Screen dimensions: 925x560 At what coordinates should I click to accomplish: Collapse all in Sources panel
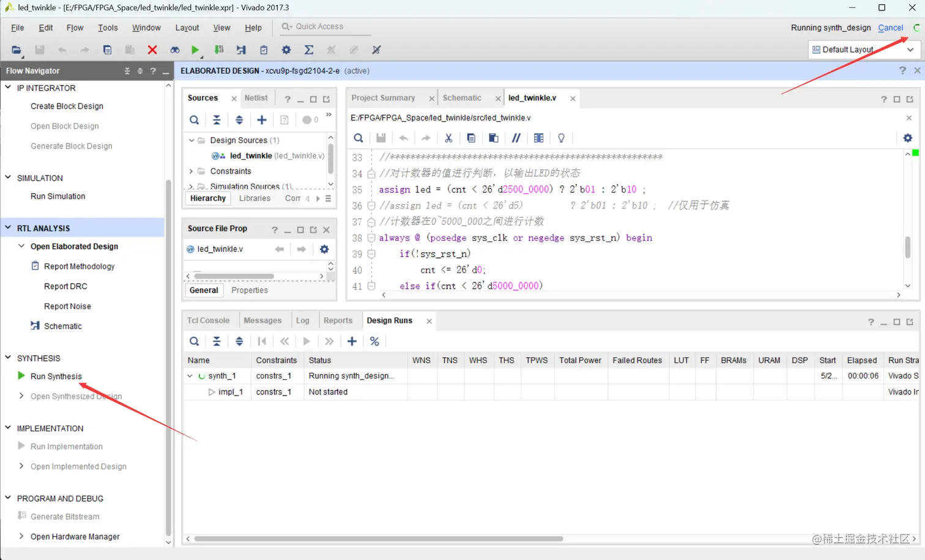(217, 120)
